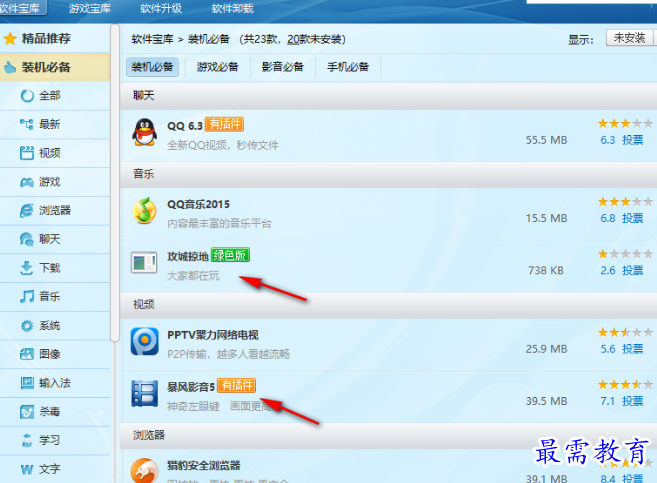657x483 pixels.
Task: Click the QQ音乐2015 title text
Action: click(x=199, y=204)
